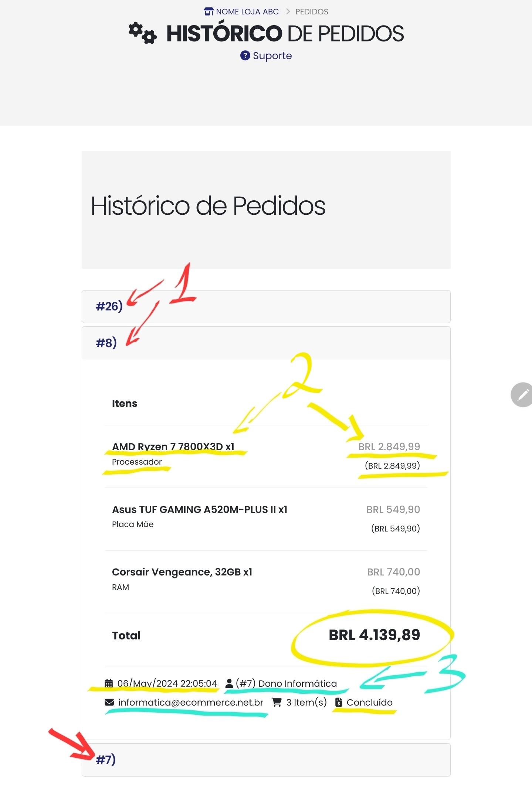This screenshot has width=532, height=805.
Task: Click the invoice icon beside Concluído
Action: [x=339, y=702]
